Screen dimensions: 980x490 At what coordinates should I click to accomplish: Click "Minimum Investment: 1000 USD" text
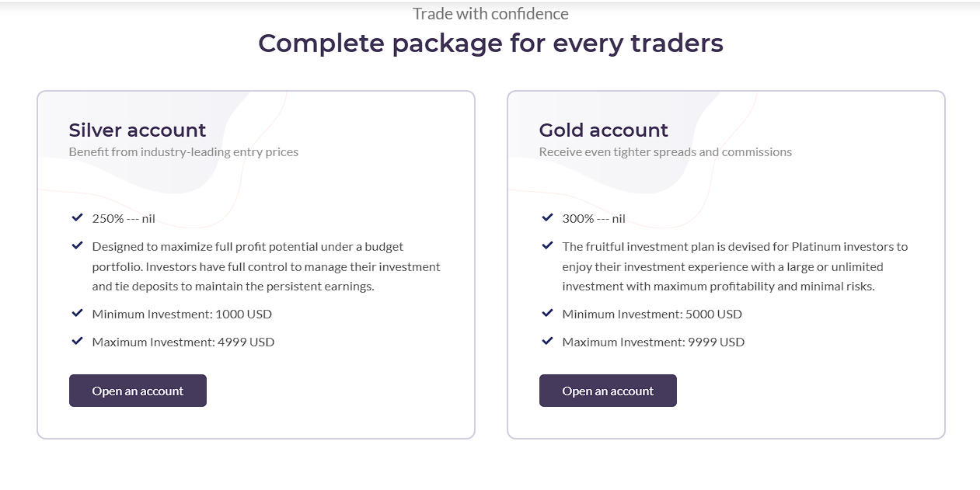182,315
